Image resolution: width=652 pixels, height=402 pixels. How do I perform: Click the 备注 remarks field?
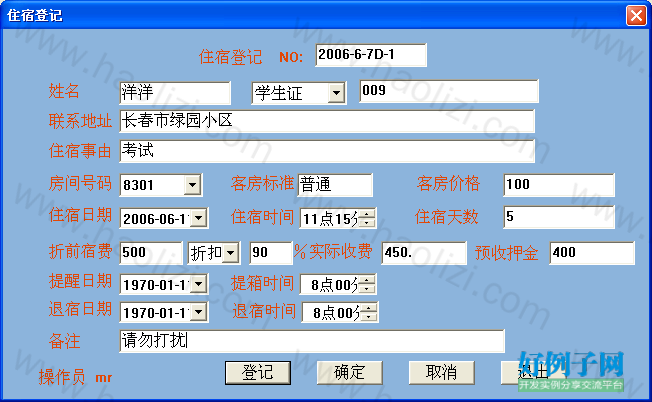click(x=312, y=341)
